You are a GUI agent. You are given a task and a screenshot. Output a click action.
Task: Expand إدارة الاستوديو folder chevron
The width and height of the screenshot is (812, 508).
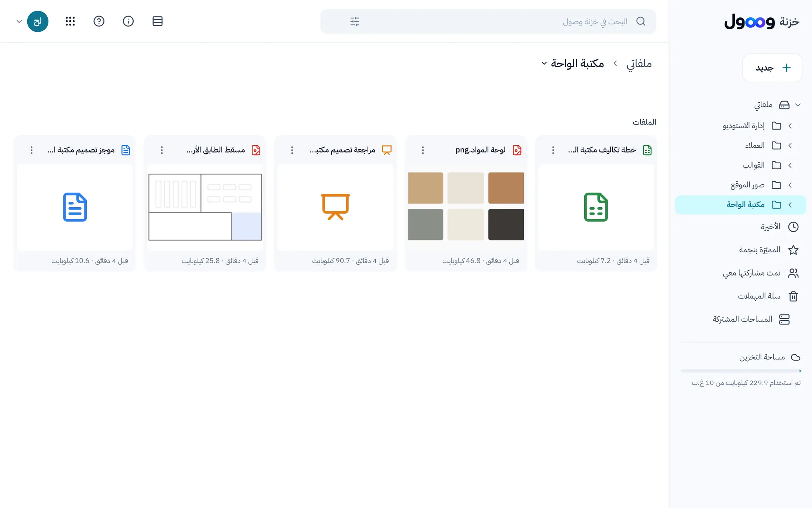(790, 126)
